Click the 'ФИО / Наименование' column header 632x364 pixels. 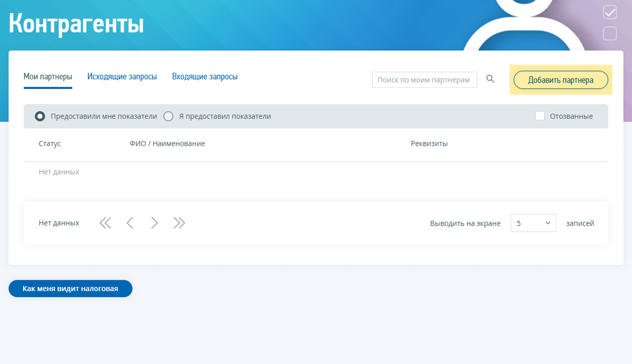[167, 144]
